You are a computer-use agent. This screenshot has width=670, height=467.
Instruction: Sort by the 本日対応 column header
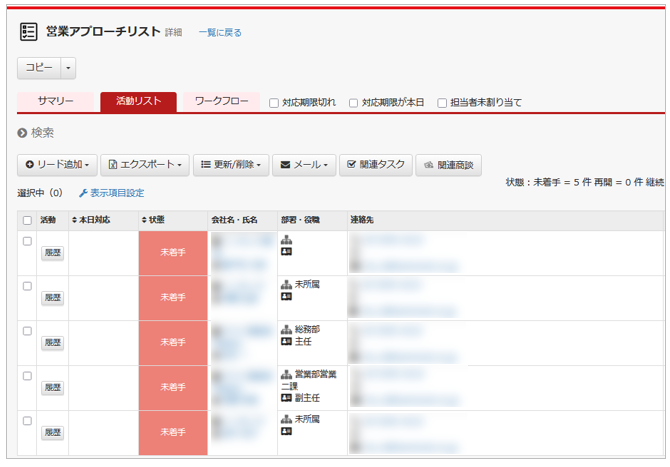[x=91, y=220]
